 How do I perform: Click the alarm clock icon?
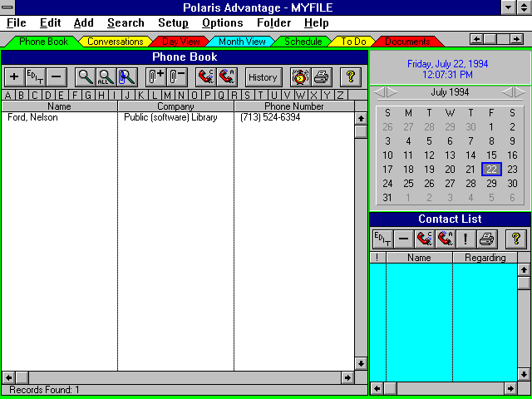[300, 77]
